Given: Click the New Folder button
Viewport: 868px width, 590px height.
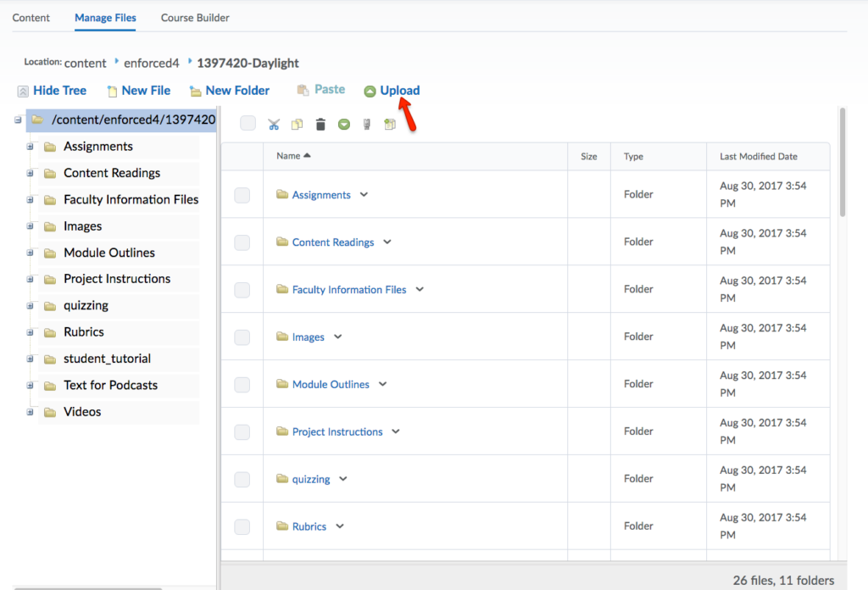Looking at the screenshot, I should pos(229,91).
